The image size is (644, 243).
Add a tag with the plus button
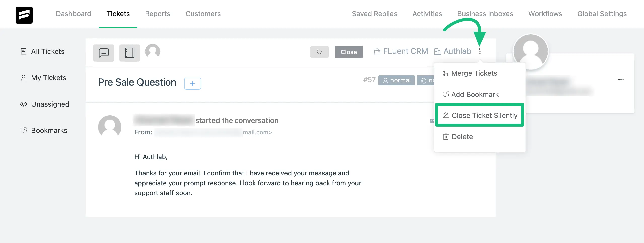[x=193, y=83]
